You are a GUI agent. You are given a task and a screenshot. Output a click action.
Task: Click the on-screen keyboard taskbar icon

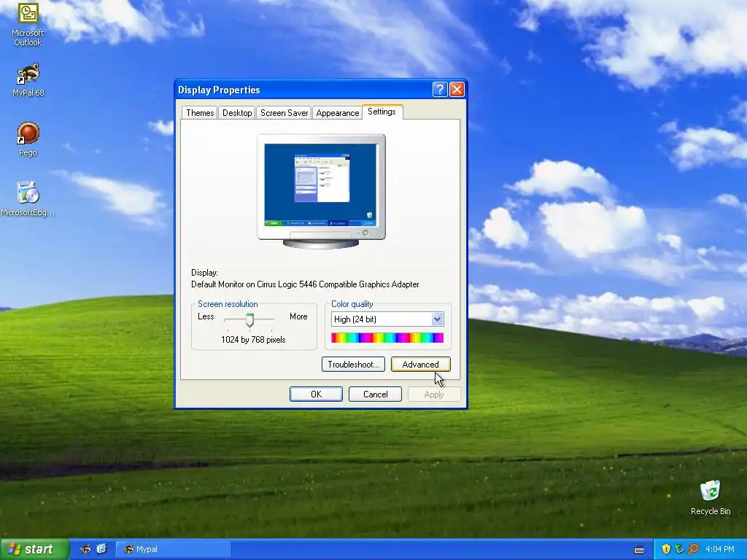point(639,550)
